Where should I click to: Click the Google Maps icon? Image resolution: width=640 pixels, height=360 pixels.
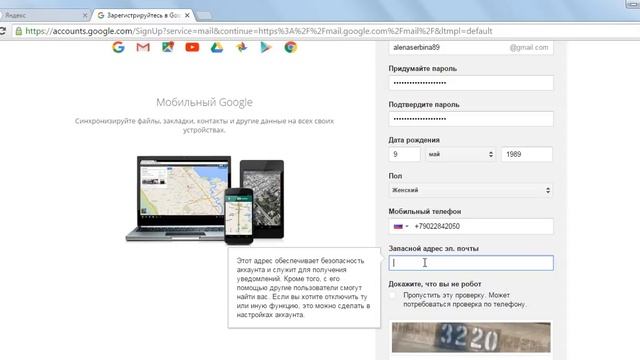[168, 47]
